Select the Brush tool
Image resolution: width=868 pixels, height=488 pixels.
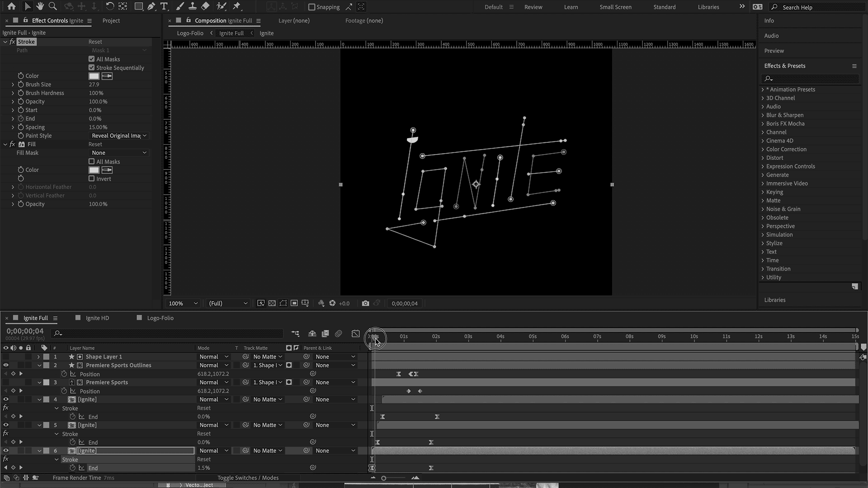[180, 6]
